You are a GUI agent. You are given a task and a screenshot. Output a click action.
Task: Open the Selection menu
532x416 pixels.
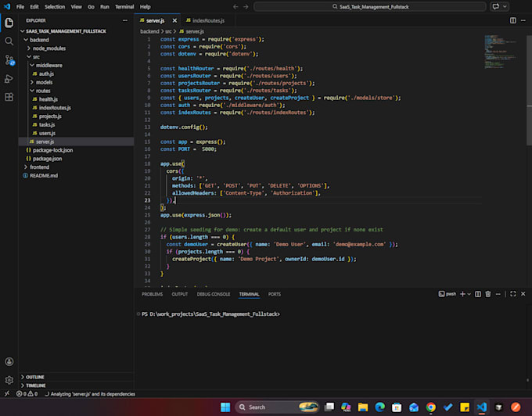(x=55, y=7)
